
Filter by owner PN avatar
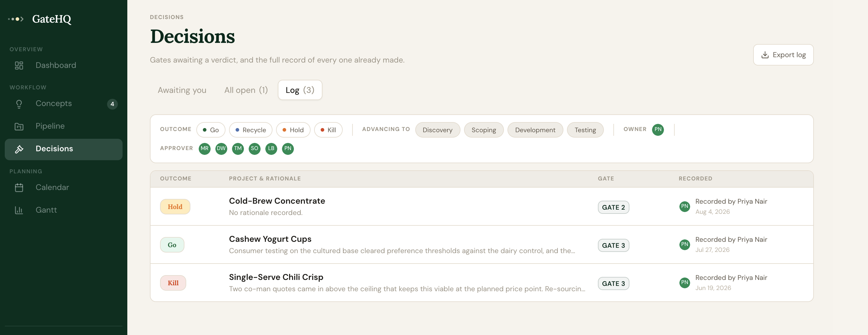tap(658, 130)
